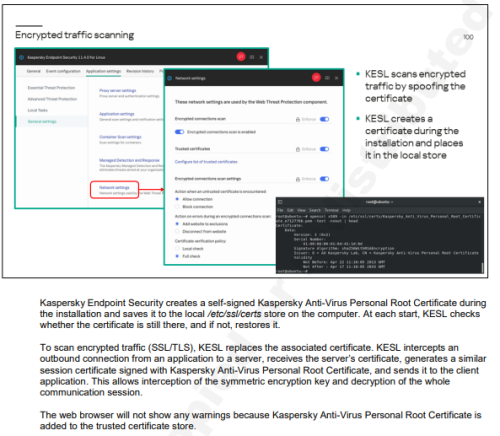This screenshot has height=436, width=500.
Task: Click the Issuer line in terminal output
Action: (x=386, y=253)
